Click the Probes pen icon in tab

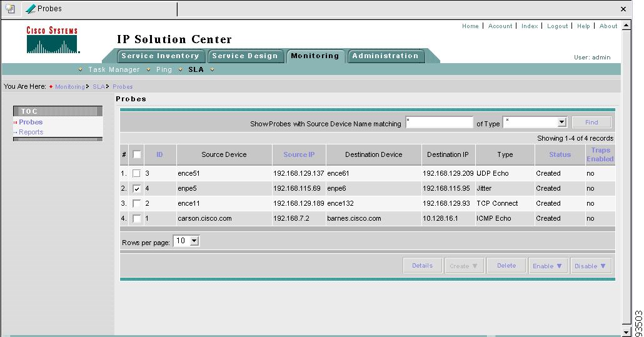31,9
